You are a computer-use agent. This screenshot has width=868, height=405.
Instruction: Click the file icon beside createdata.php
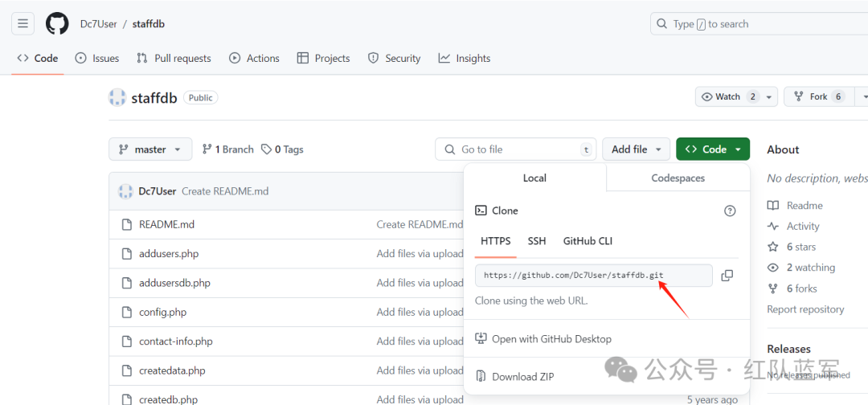point(127,370)
